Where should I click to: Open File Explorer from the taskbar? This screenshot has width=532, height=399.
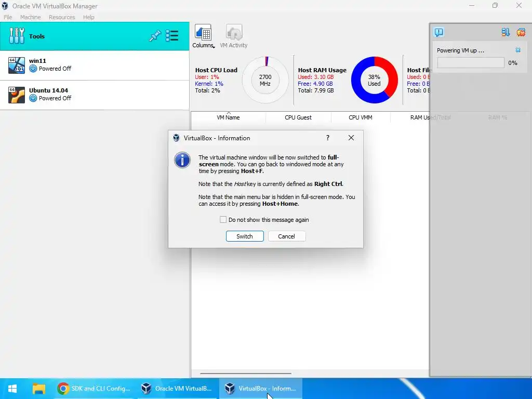click(x=39, y=389)
